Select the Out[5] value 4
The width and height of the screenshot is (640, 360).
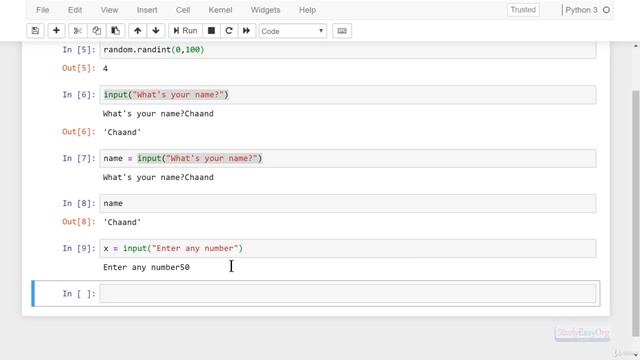click(x=105, y=68)
